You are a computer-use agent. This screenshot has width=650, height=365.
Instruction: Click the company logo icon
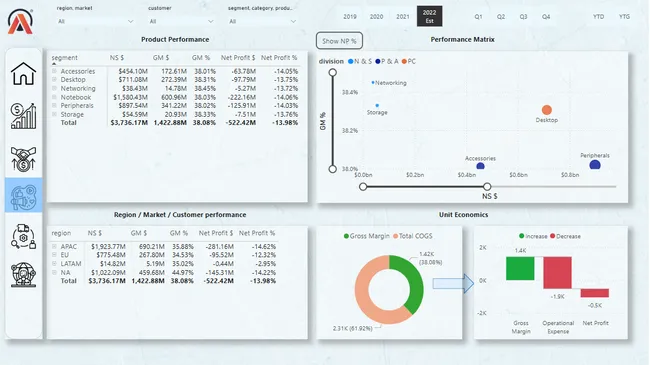(x=20, y=22)
